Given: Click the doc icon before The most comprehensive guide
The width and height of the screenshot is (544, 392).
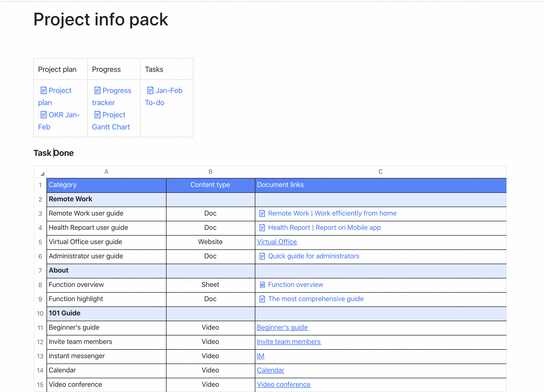Looking at the screenshot, I should 262,299.
